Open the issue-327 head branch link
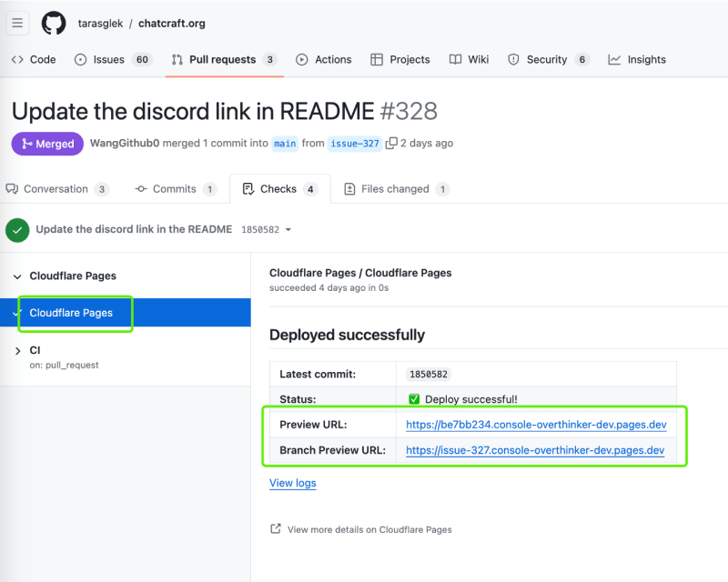Image resolution: width=728 pixels, height=582 pixels. coord(355,144)
